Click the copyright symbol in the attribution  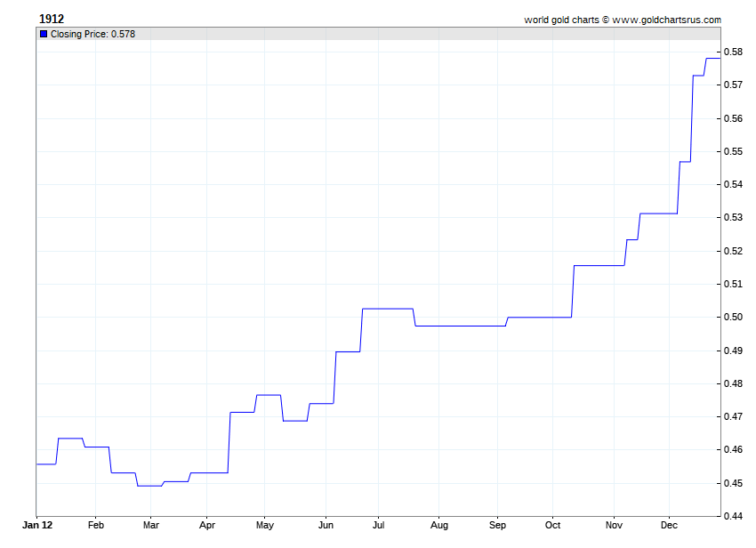(606, 20)
